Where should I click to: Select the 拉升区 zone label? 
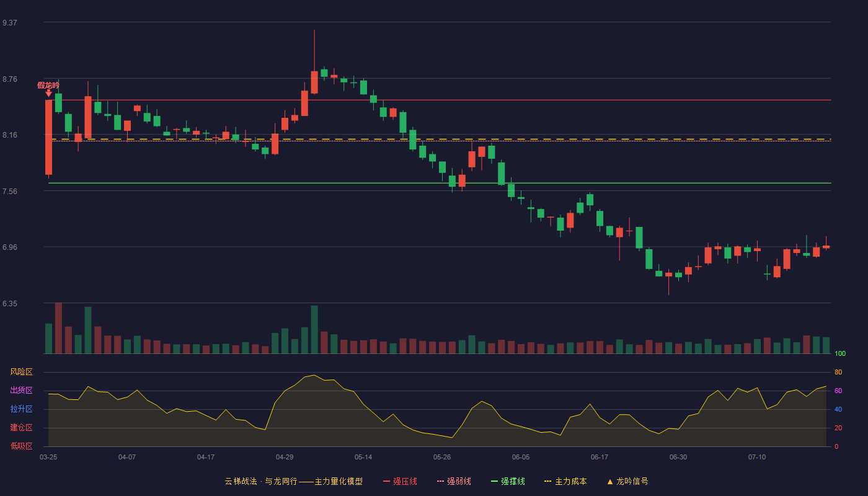pos(21,409)
